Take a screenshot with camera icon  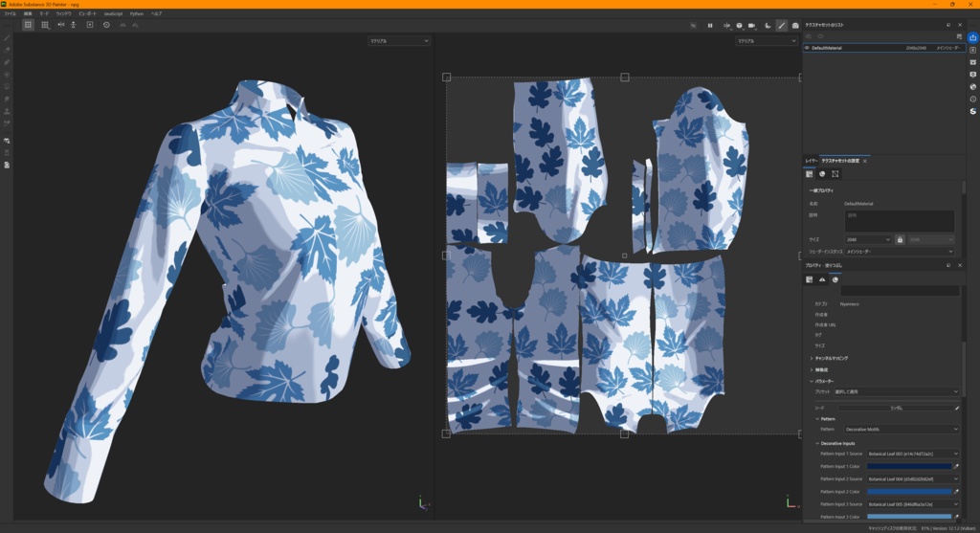click(795, 26)
